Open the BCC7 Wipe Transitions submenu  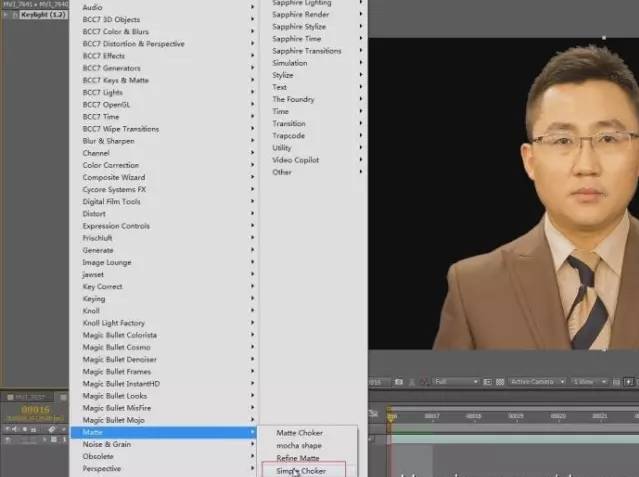coord(163,129)
